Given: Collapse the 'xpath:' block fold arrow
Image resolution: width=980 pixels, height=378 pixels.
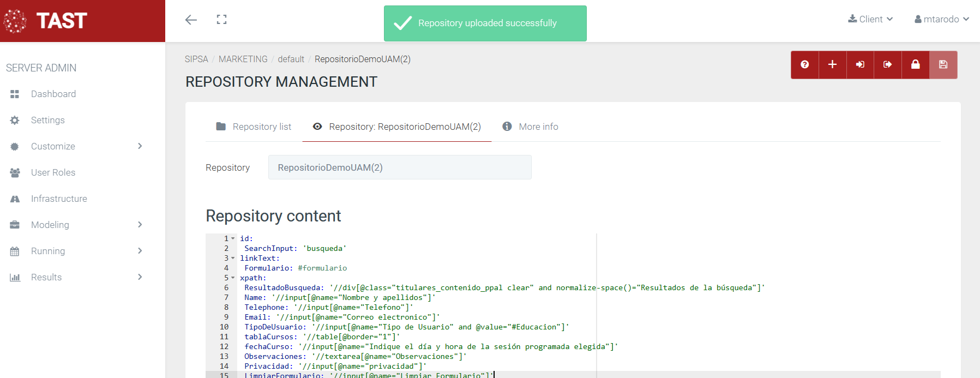Looking at the screenshot, I should [233, 278].
